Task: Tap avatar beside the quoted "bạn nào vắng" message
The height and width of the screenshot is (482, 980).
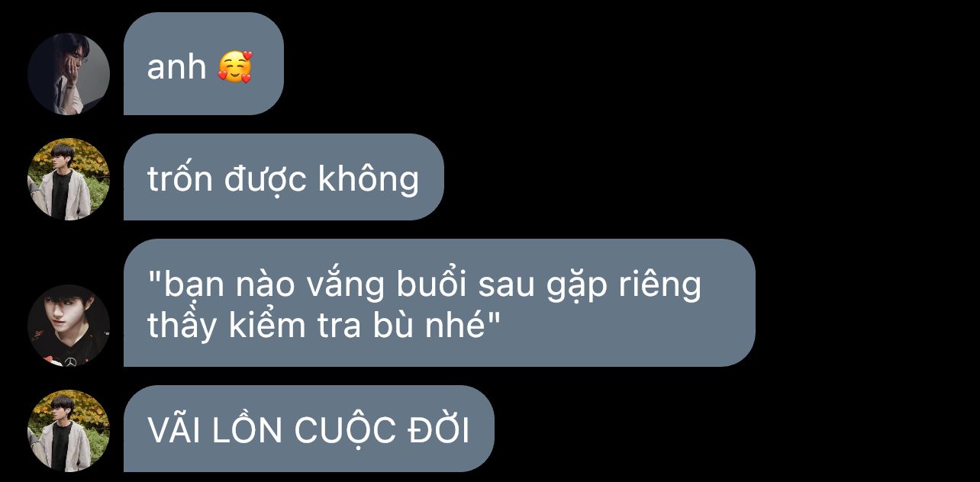Action: point(69,326)
